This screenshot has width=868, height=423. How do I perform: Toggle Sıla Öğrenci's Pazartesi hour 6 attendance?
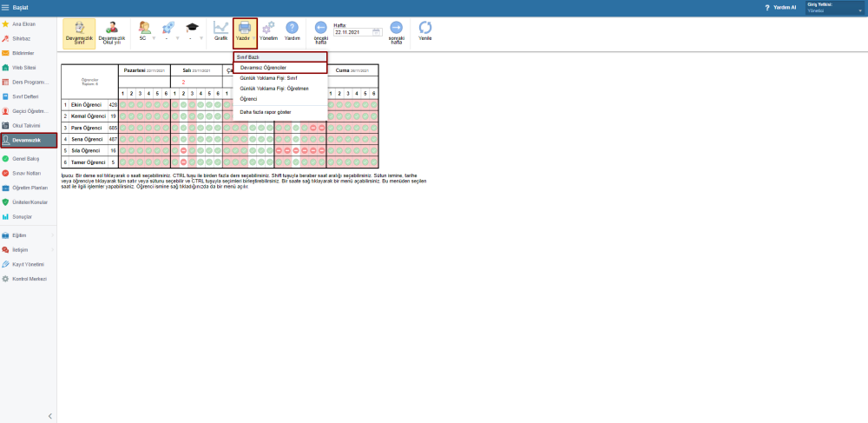click(166, 150)
